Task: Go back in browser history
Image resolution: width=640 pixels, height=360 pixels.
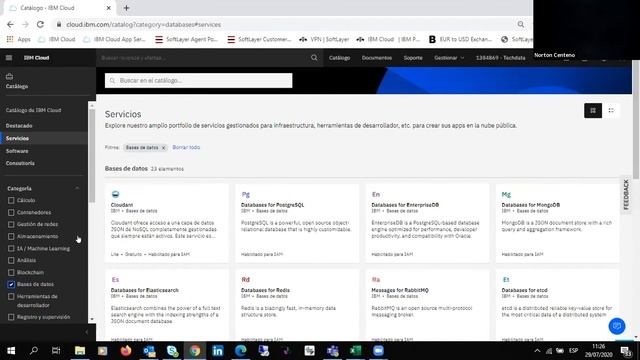Action: (10, 24)
